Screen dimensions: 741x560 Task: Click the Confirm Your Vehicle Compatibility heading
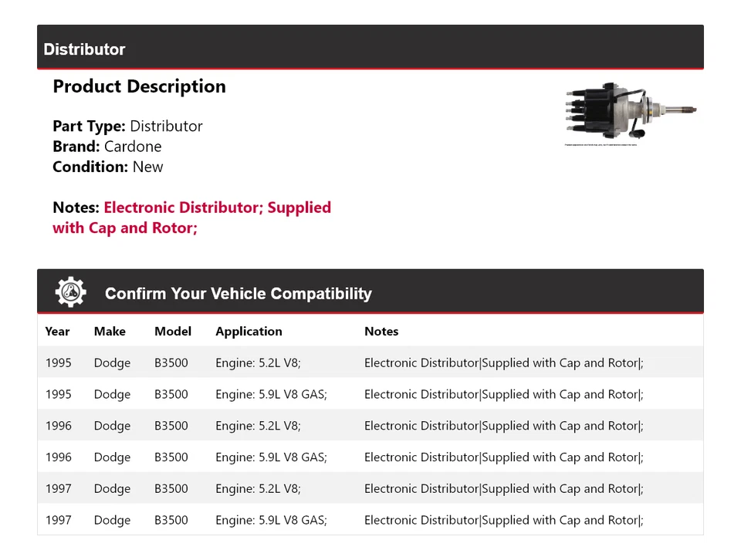point(238,294)
